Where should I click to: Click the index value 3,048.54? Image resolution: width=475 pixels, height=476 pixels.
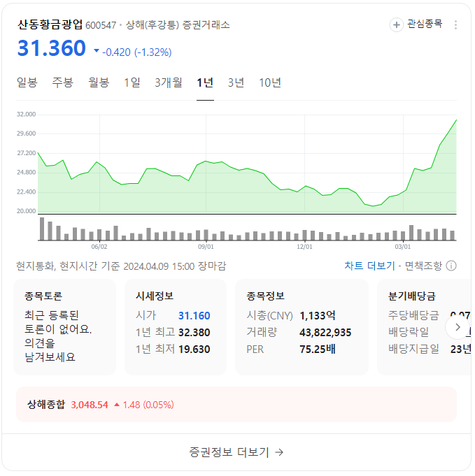tap(90, 405)
